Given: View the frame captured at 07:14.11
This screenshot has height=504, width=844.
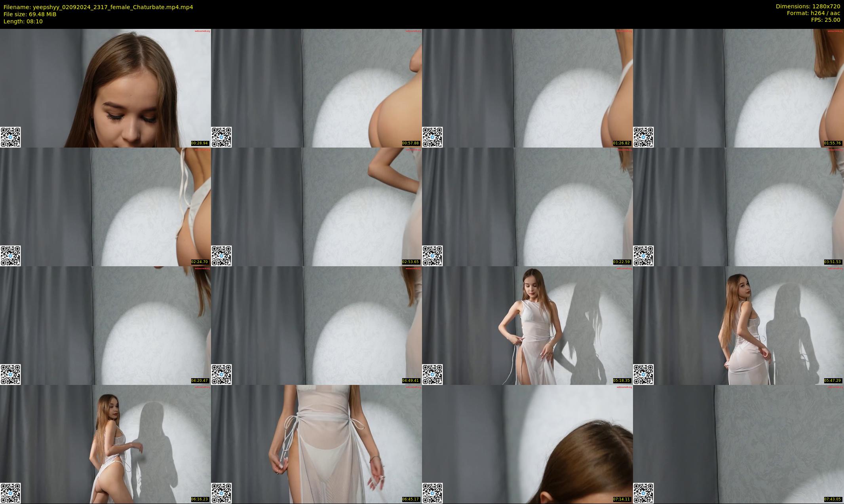Looking at the screenshot, I should point(527,444).
